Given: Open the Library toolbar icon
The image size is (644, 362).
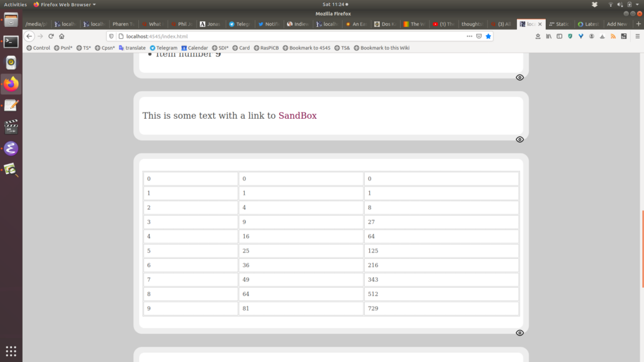Looking at the screenshot, I should coord(548,36).
